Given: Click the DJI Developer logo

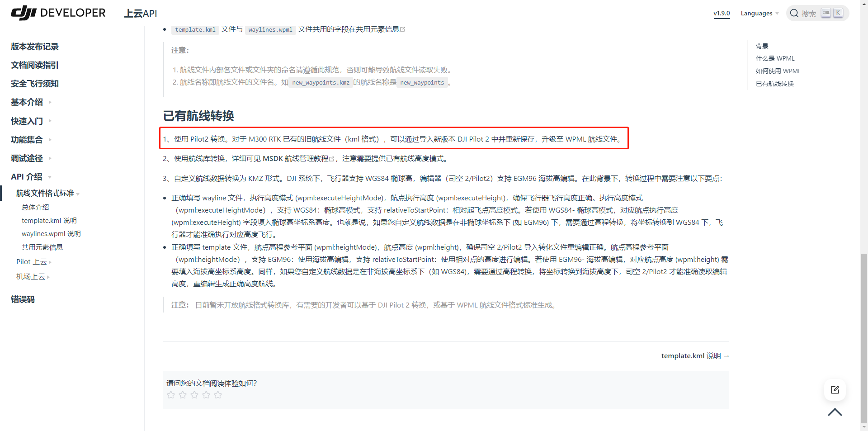Looking at the screenshot, I should coord(58,13).
